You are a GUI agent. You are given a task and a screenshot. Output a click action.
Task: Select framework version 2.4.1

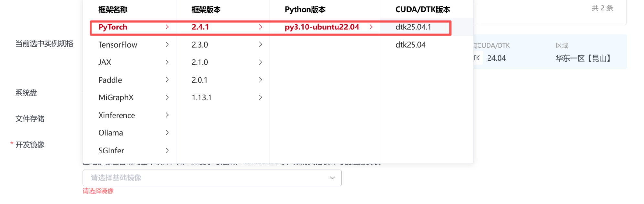tap(200, 27)
